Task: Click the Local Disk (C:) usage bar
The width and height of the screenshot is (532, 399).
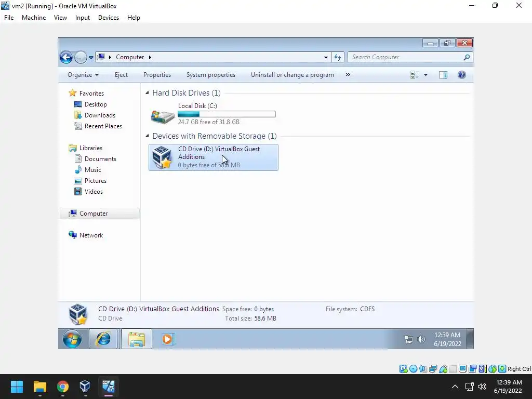Action: pos(227,114)
